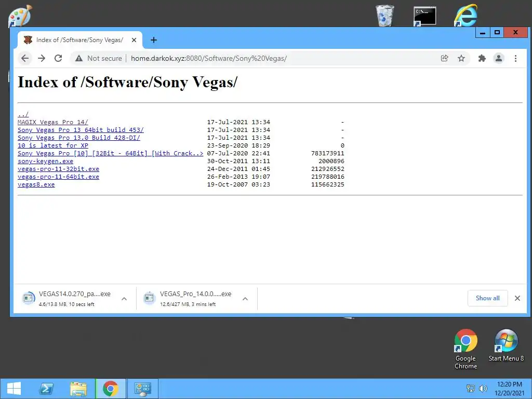Launch PowerShell from the taskbar
Viewport: 532px width, 399px height.
46,389
